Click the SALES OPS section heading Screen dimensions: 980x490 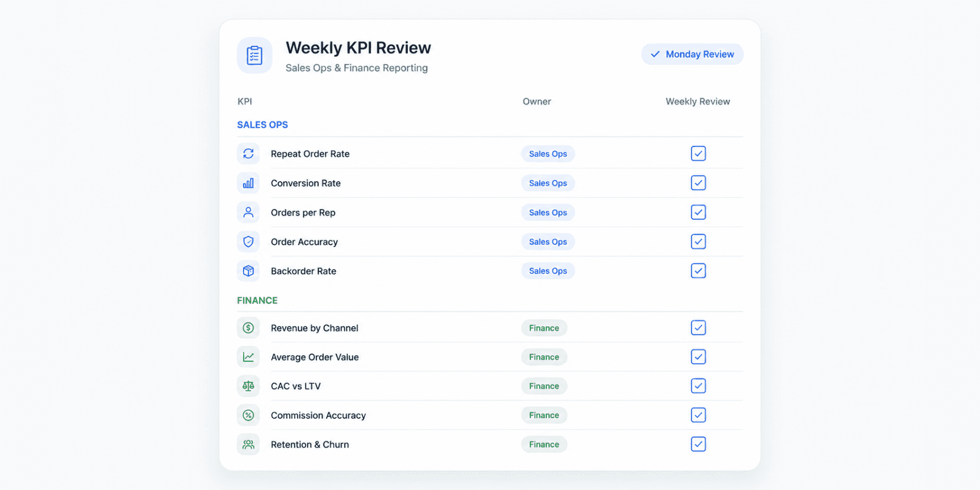(262, 125)
